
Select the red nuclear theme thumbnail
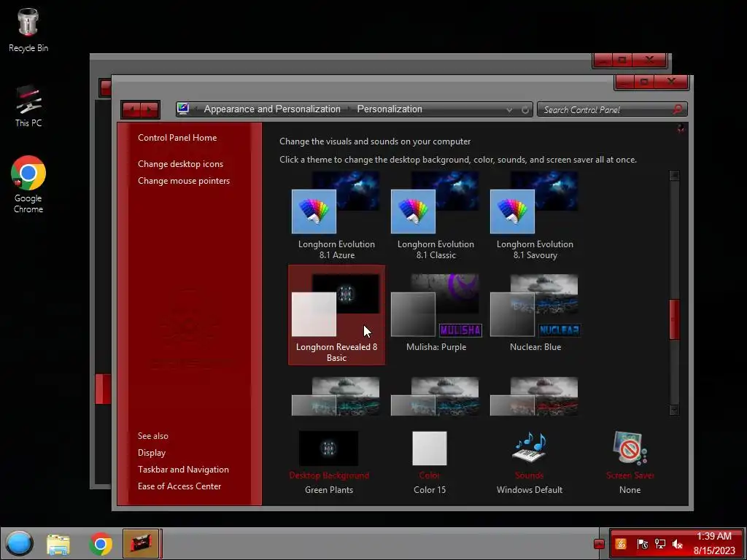click(x=535, y=396)
